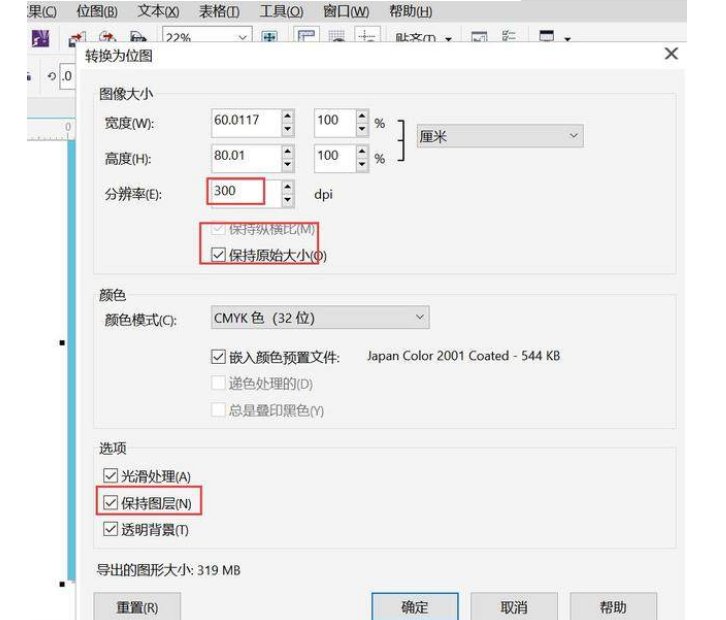Click the text 导出的图形大小: 319 MB
726x620 pixels.
click(x=169, y=570)
